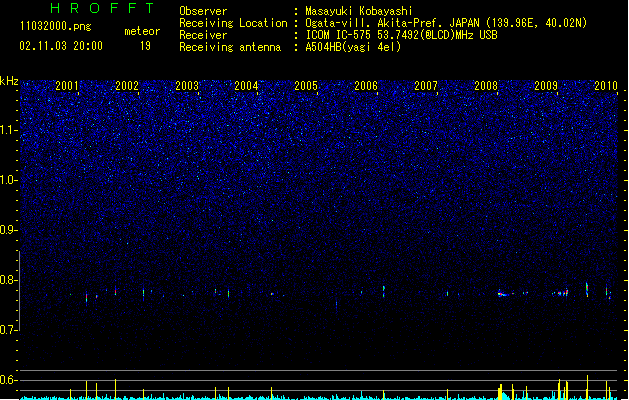
Task: Click the 0.7 kHz axis label
Action: coord(7,330)
